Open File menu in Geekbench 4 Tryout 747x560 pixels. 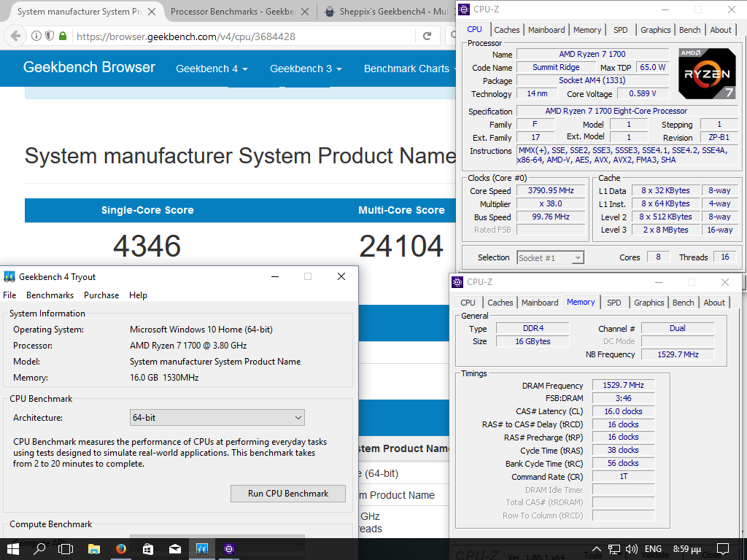point(9,295)
